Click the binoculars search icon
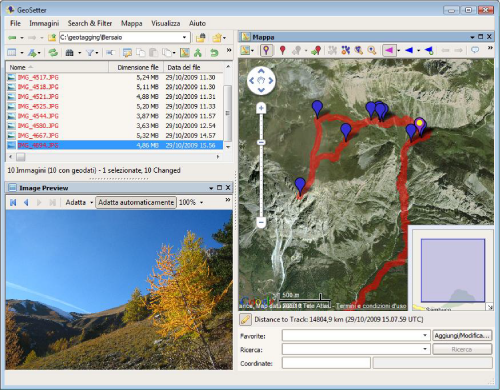Viewport: 500px width, 390px height. click(69, 52)
